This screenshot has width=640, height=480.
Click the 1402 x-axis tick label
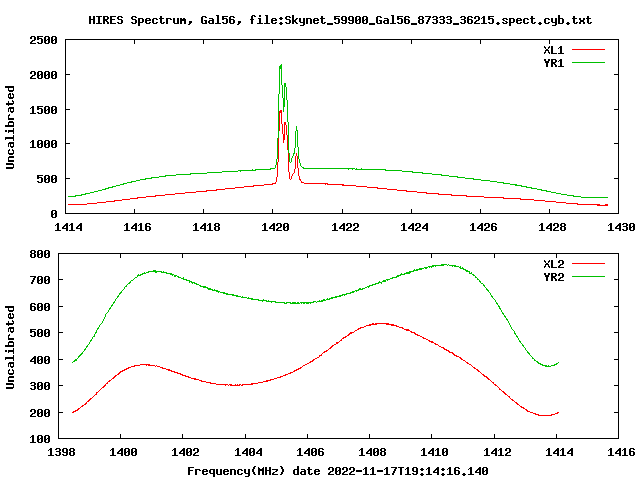pos(185,452)
